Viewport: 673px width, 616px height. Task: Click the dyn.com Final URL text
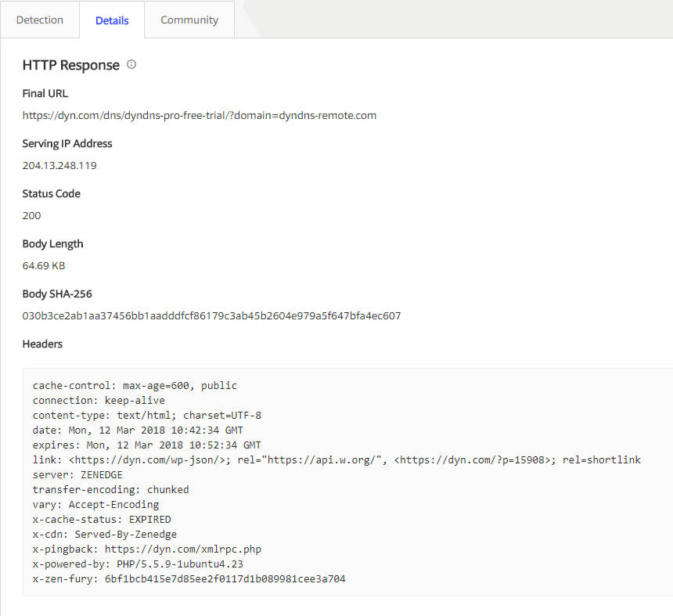(200, 116)
